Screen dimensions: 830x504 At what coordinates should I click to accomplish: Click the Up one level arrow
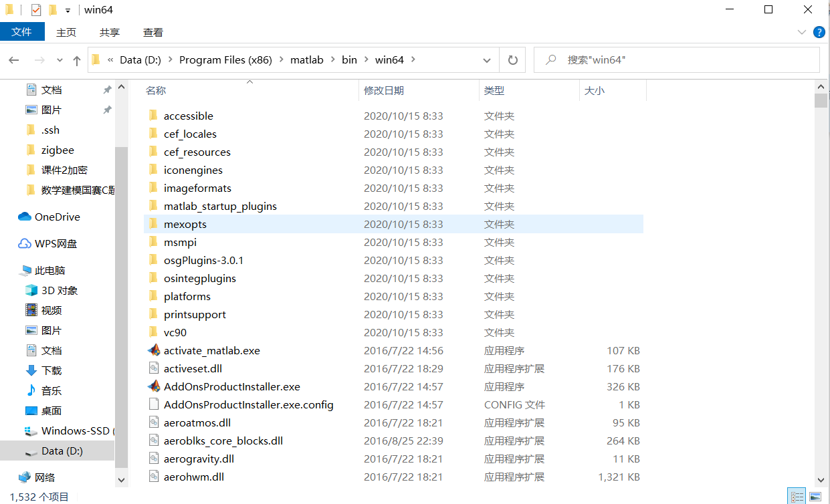coord(77,60)
